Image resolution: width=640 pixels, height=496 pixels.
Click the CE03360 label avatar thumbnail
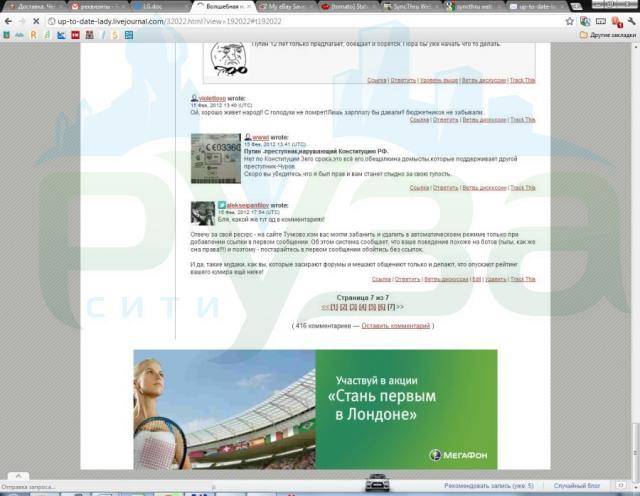(216, 158)
